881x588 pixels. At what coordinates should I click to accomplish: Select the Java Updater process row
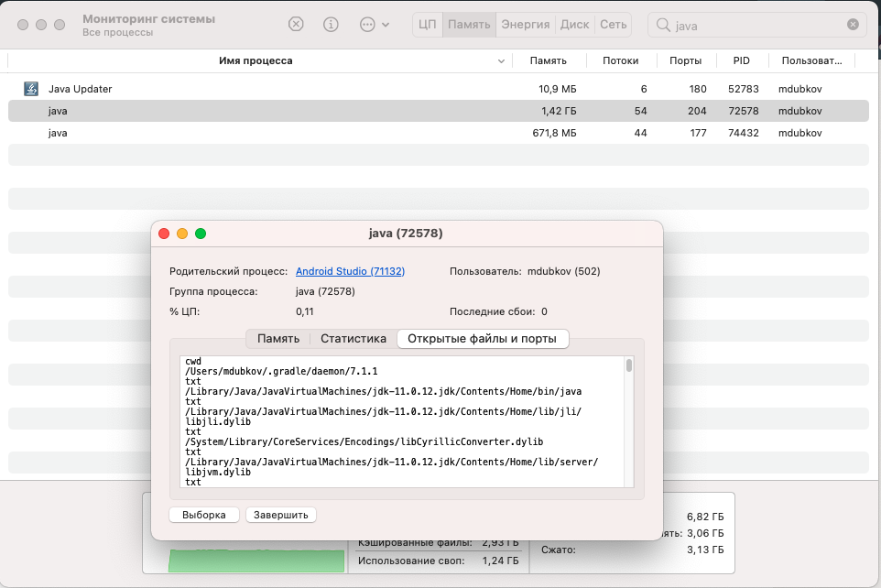pos(439,89)
